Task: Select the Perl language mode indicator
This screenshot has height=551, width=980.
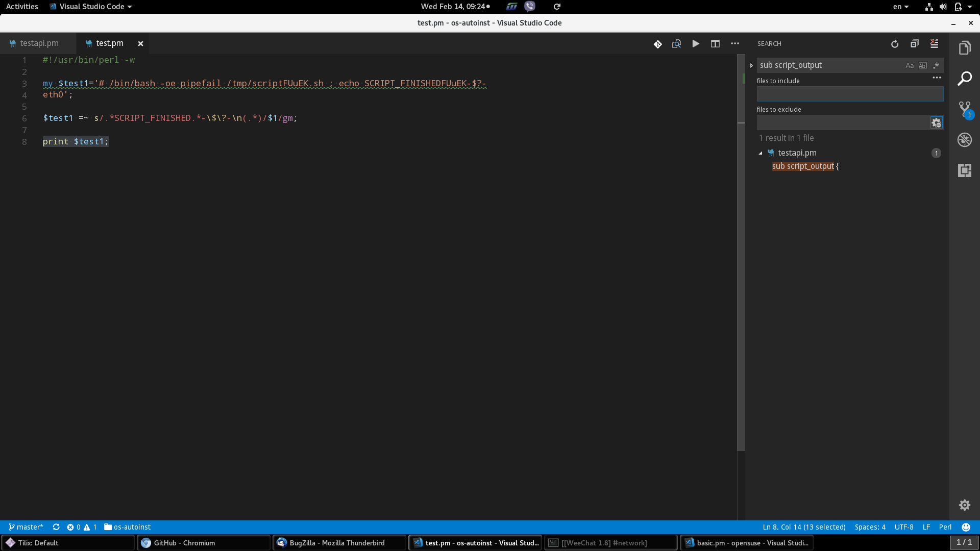Action: [x=945, y=527]
